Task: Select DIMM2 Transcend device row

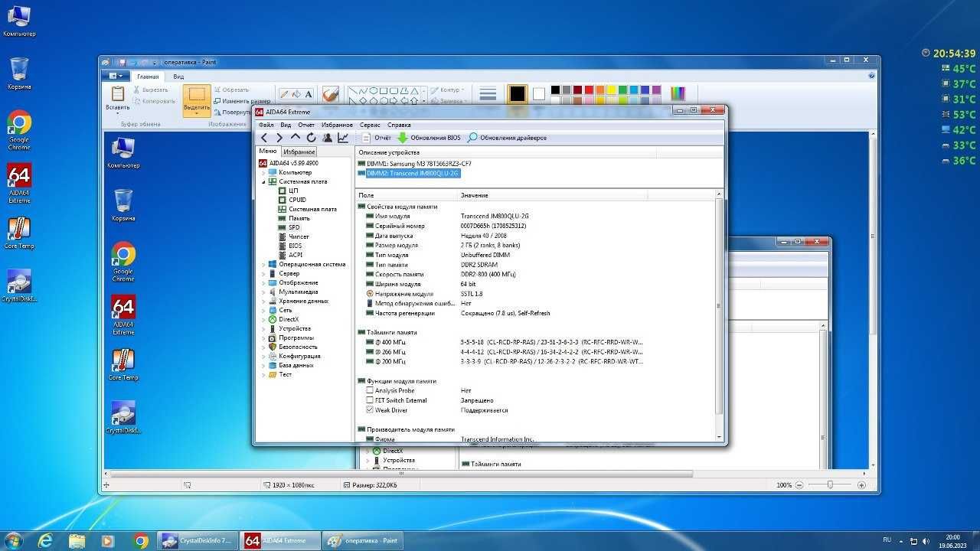Action: [x=409, y=173]
